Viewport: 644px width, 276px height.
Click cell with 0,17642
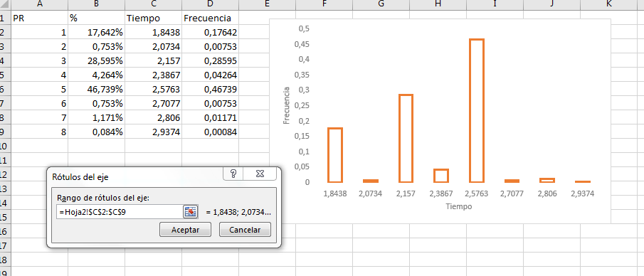(x=211, y=33)
